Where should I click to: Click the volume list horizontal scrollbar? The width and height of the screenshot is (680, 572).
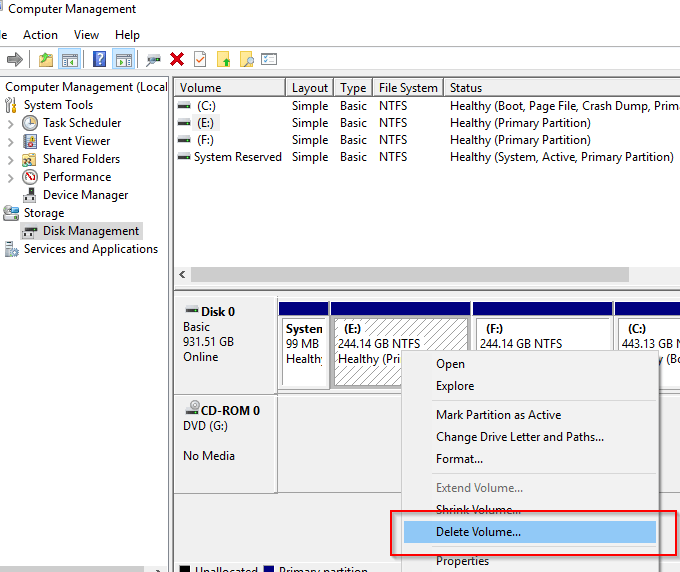coord(410,274)
